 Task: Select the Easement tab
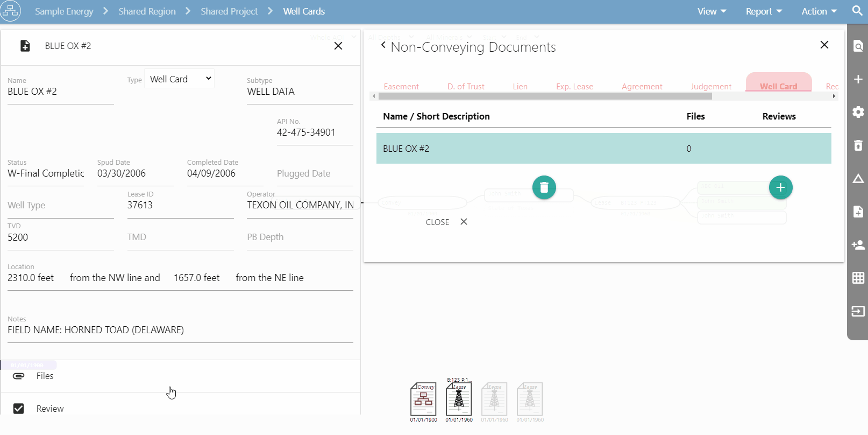pyautogui.click(x=401, y=86)
